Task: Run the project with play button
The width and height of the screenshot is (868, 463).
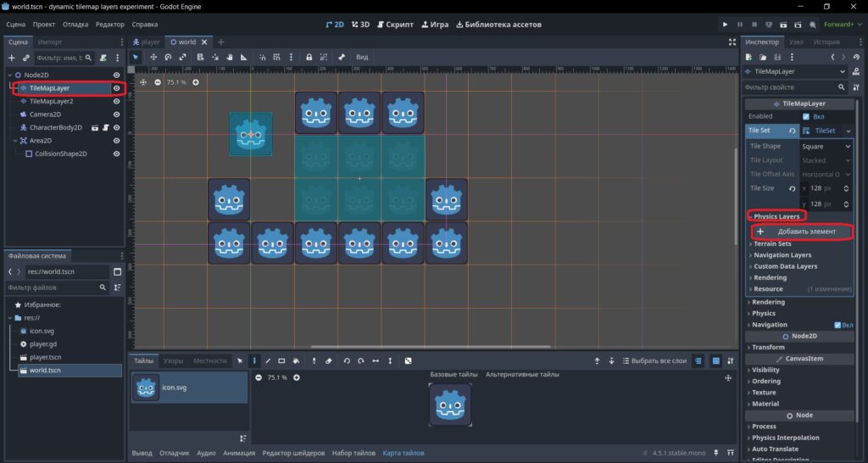Action: (x=725, y=25)
